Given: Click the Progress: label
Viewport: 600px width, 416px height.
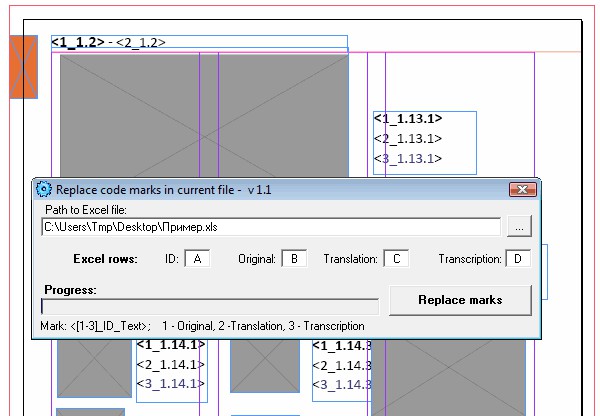Looking at the screenshot, I should click(x=70, y=290).
